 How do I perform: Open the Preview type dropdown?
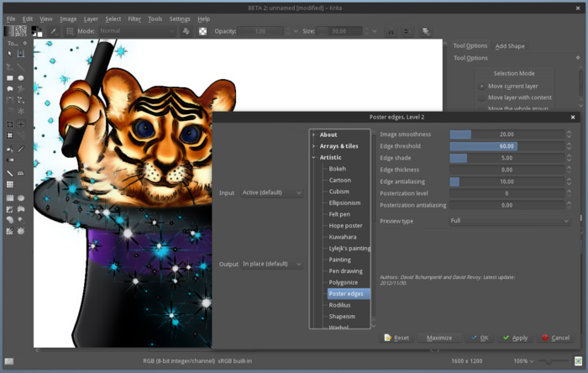point(509,221)
